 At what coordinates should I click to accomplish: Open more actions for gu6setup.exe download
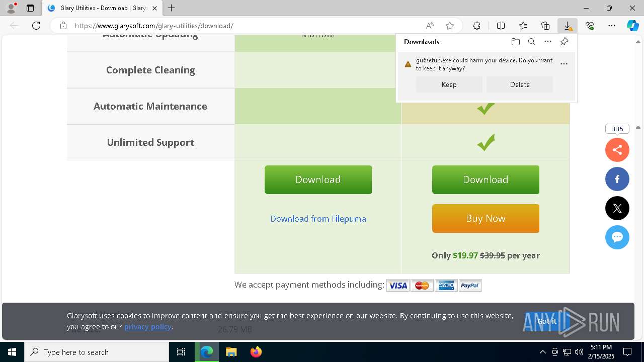(x=564, y=64)
